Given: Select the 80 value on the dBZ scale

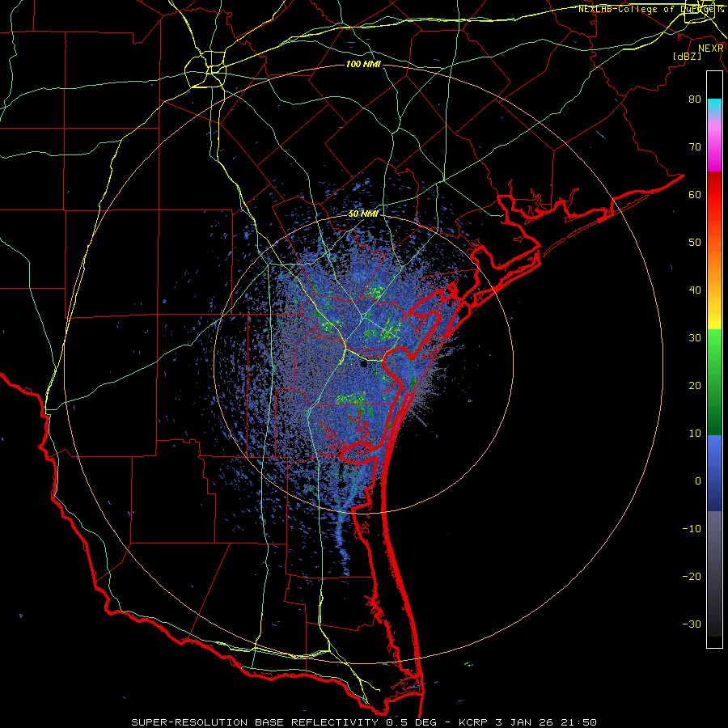Looking at the screenshot, I should pyautogui.click(x=695, y=99).
